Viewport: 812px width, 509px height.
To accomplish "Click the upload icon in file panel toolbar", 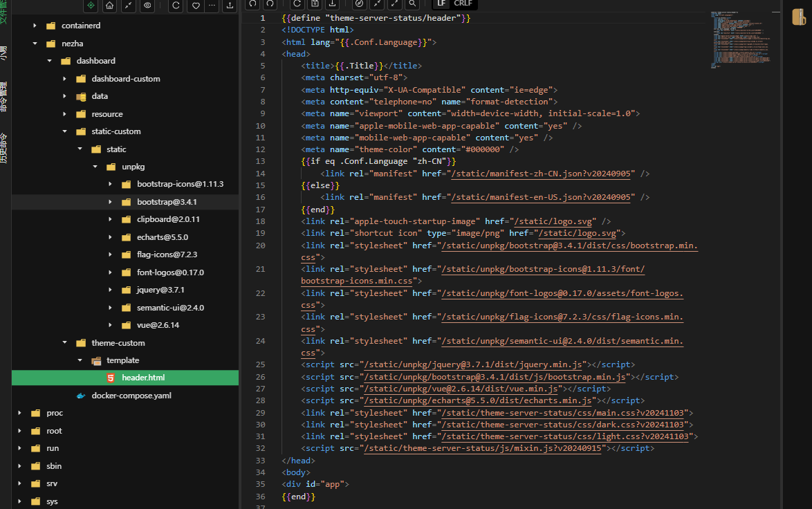I will tap(230, 5).
